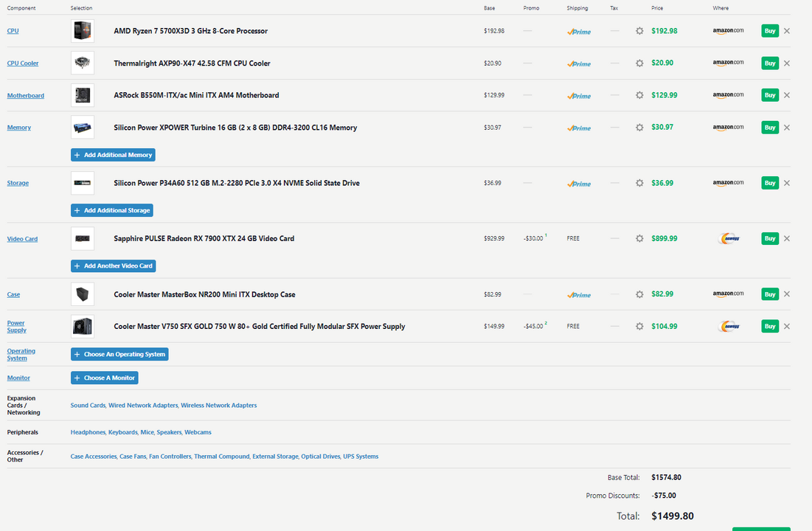Viewport: 812px width, 531px height.
Task: Open the Keyboards peripherals link
Action: tap(123, 432)
